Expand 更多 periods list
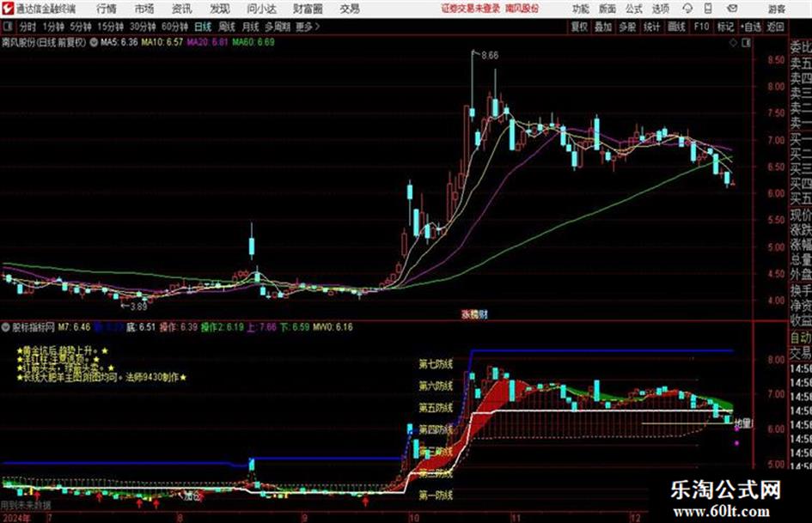This screenshot has height=523, width=812. tap(308, 27)
